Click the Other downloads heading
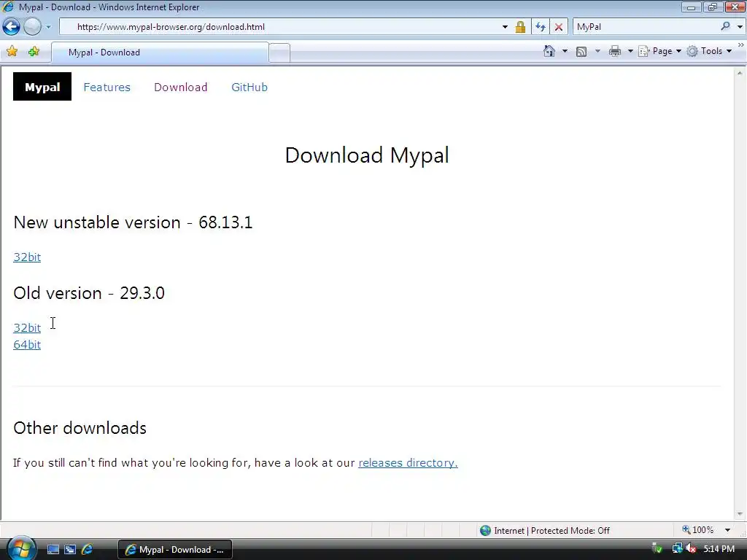The image size is (747, 560). (80, 428)
